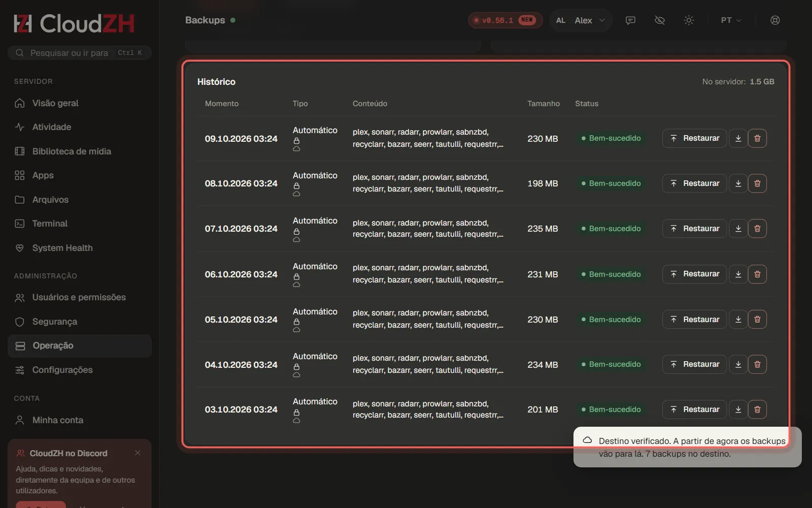Image resolution: width=812 pixels, height=508 pixels.
Task: Download the 06.10.2026 backup file
Action: (738, 274)
